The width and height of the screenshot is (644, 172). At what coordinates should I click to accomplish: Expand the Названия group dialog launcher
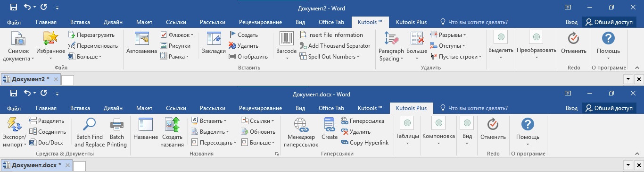[x=277, y=154]
